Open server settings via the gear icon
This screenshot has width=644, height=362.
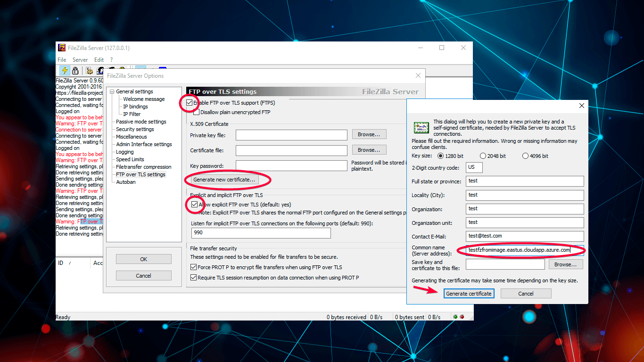tap(89, 70)
